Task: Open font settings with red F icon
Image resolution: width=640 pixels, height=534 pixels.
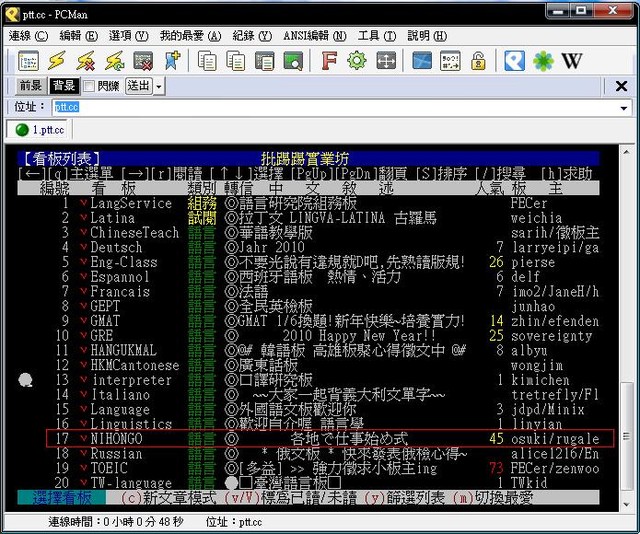Action: click(x=329, y=61)
